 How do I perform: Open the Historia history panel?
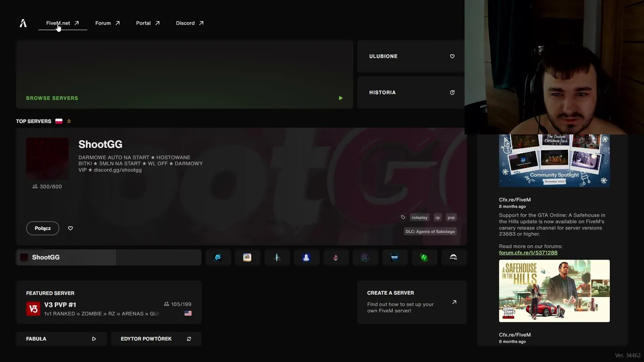coord(412,93)
